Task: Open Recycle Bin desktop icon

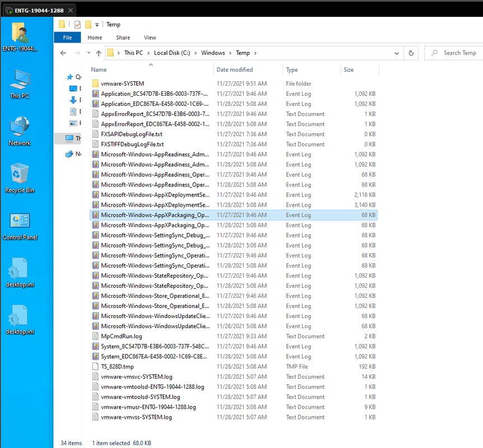Action: [20, 178]
